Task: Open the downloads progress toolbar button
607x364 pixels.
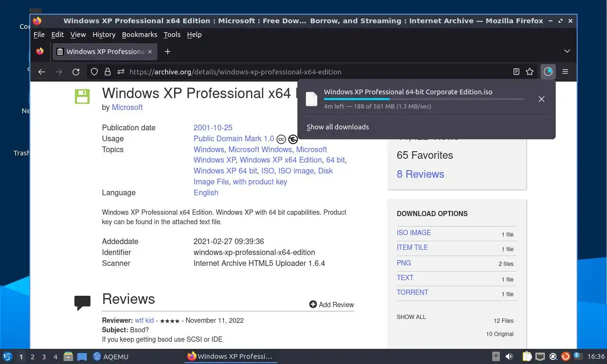Action: tap(548, 72)
